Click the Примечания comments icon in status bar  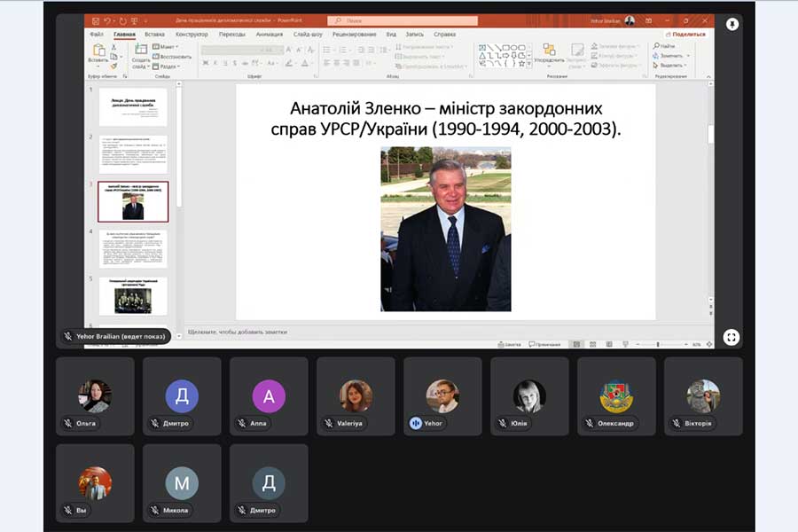click(x=545, y=344)
